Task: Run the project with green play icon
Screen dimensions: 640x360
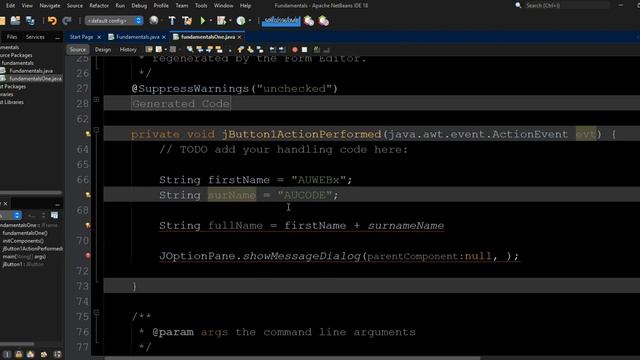Action: coord(203,20)
